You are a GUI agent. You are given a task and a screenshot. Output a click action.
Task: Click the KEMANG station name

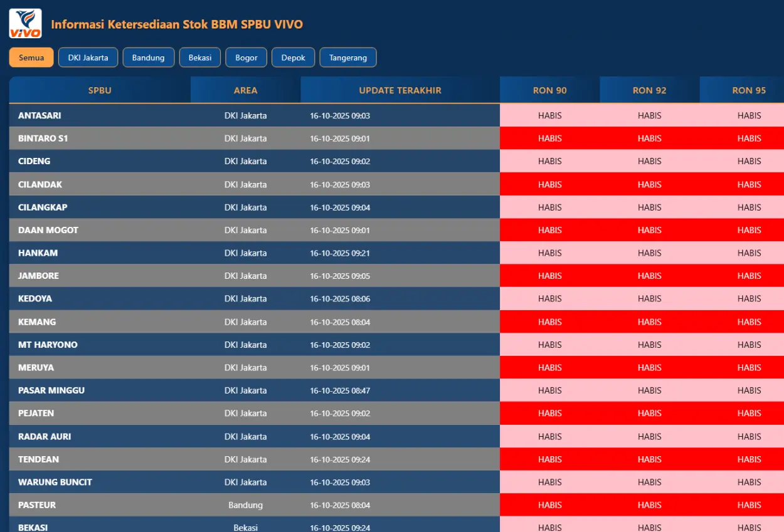pyautogui.click(x=37, y=322)
